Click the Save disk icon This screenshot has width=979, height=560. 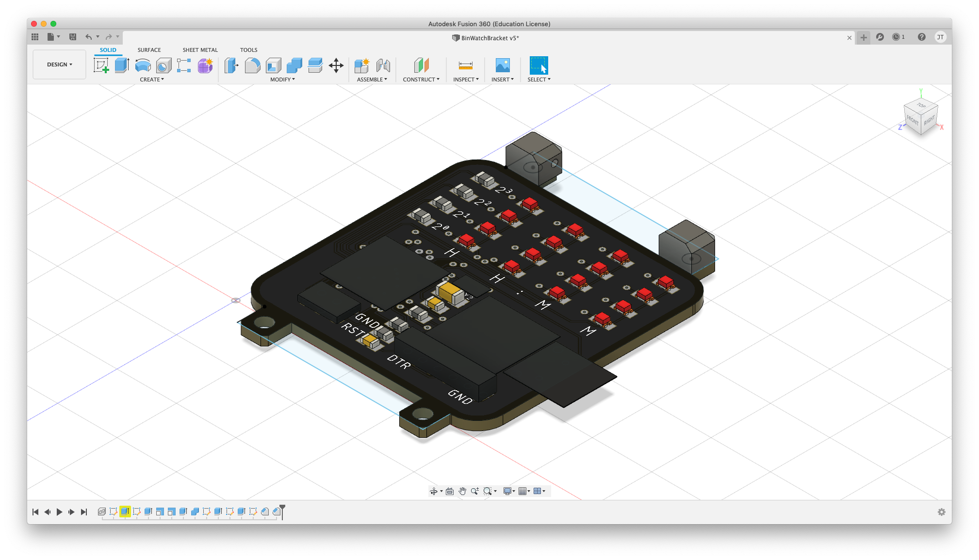click(x=73, y=37)
